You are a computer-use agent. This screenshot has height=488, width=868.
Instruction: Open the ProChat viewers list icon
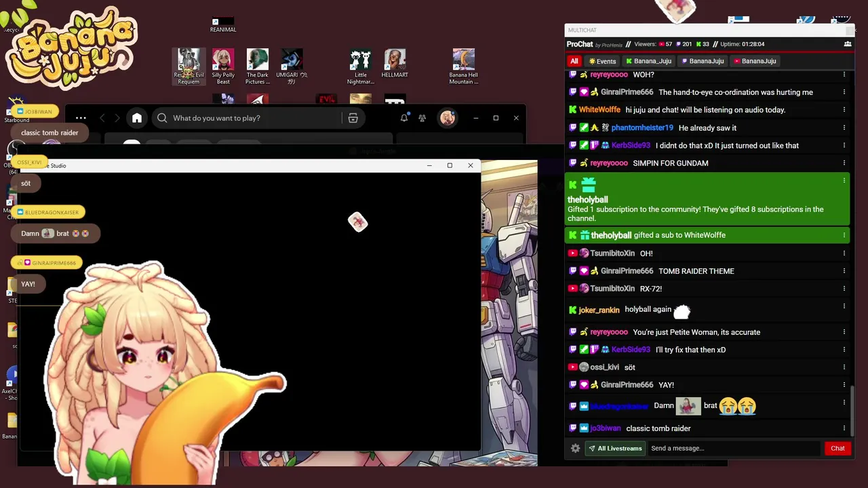pyautogui.click(x=848, y=44)
